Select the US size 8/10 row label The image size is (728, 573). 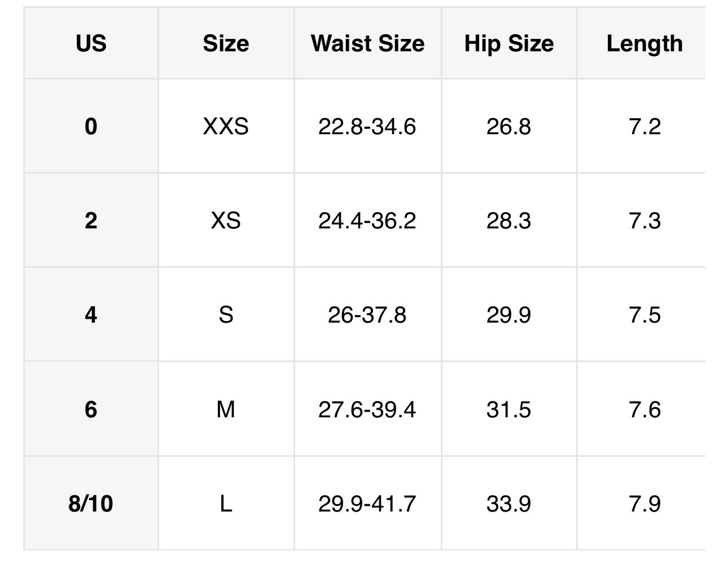pyautogui.click(x=91, y=503)
